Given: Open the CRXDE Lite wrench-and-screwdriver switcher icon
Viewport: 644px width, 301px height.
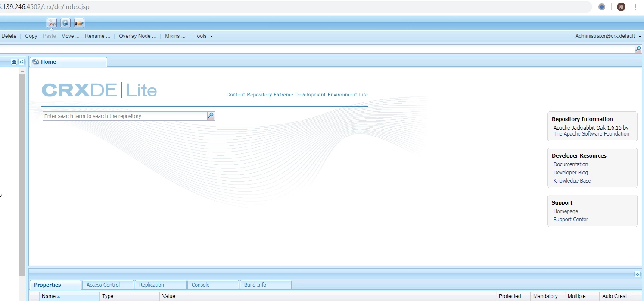Looking at the screenshot, I should (x=52, y=23).
